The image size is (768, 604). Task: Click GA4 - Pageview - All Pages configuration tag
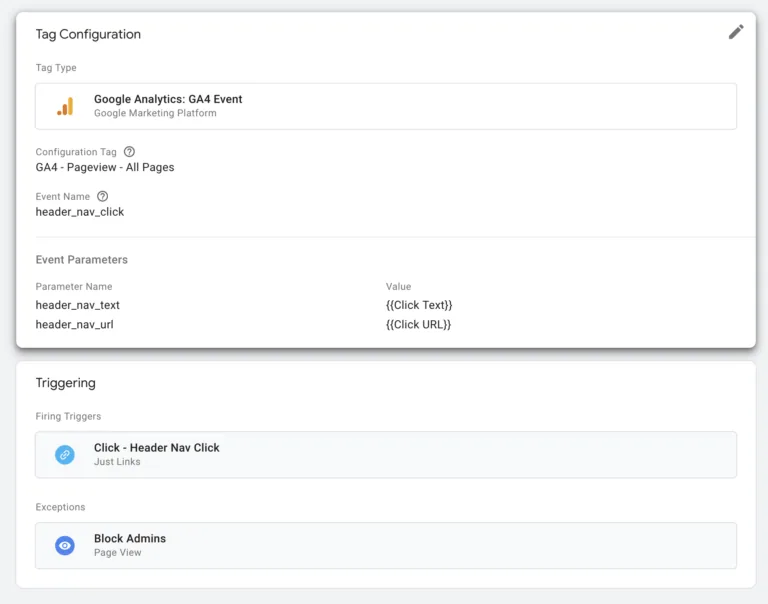coord(105,167)
